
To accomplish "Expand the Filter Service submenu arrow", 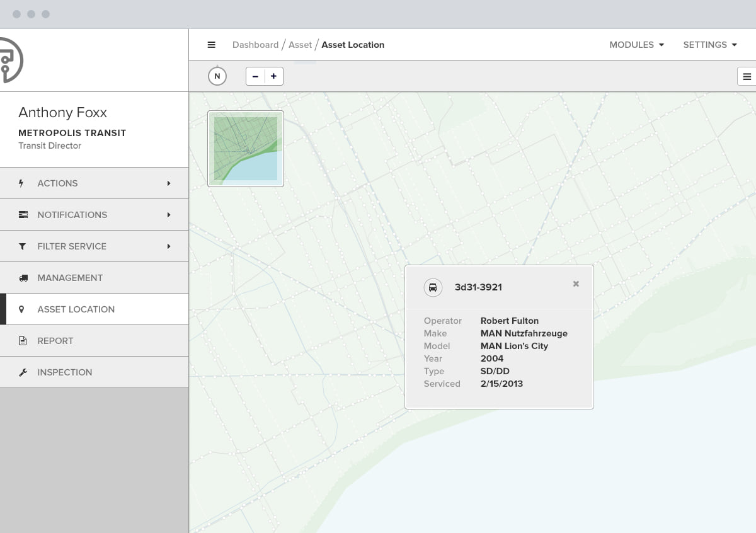I will [169, 246].
